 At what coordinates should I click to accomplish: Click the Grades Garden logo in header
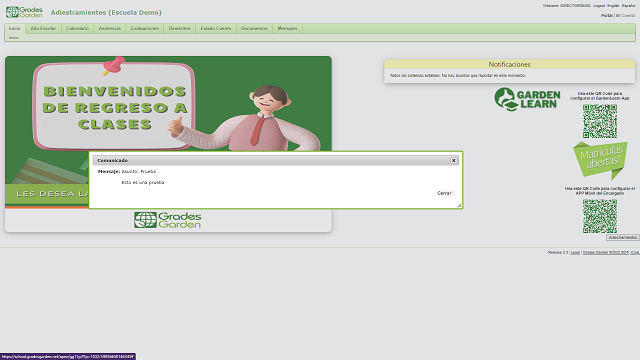click(x=24, y=12)
